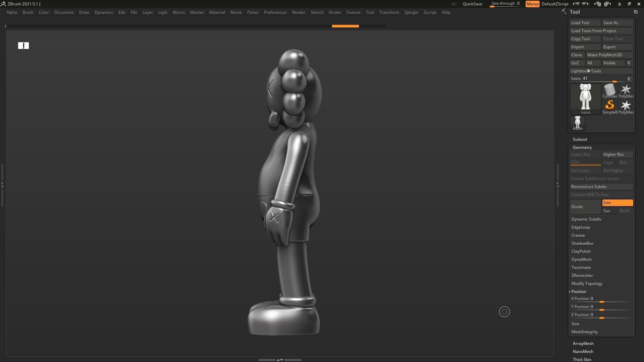Screen dimensions: 644x362
Task: Toggle the Suv option
Action: coord(609,211)
